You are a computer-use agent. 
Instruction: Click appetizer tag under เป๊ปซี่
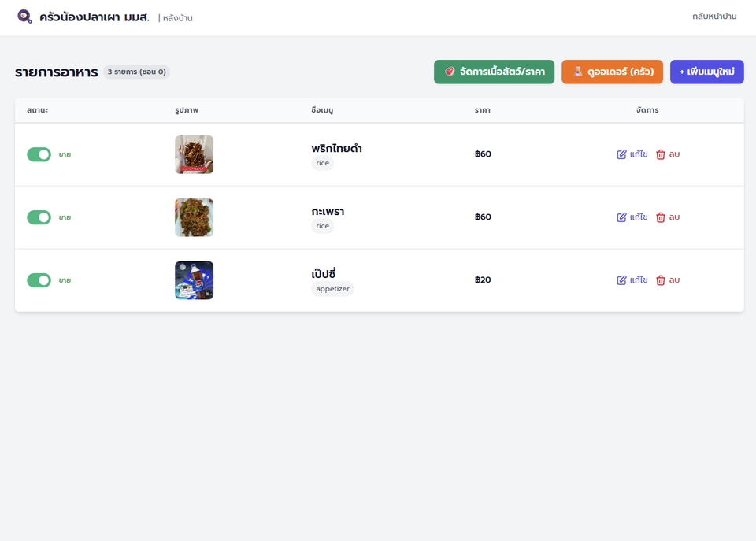click(332, 289)
